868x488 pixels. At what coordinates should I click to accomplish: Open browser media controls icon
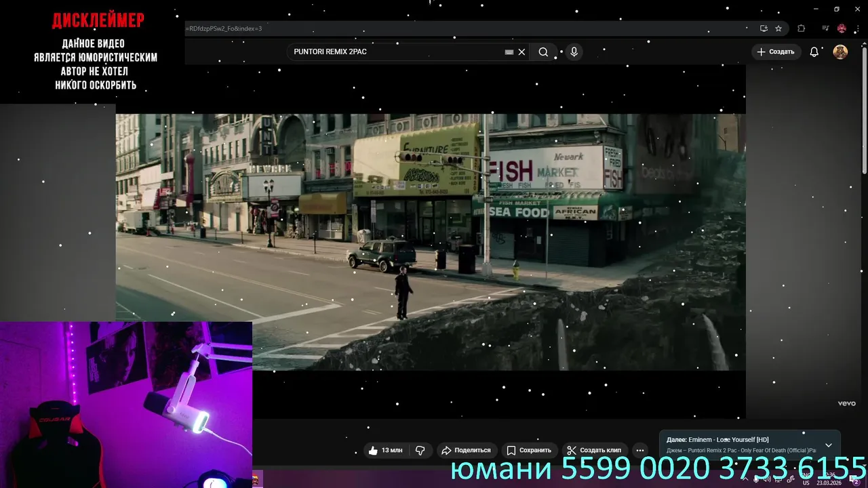(825, 28)
